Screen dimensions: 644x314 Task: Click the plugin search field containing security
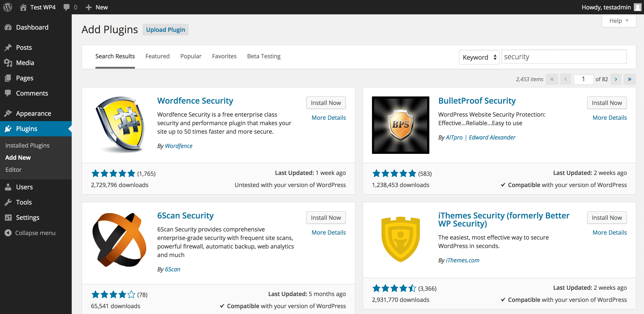click(x=564, y=57)
